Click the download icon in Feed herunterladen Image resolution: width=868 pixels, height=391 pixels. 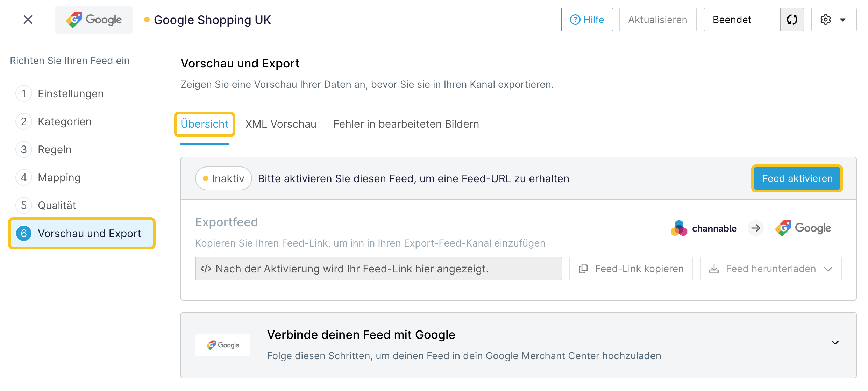[x=714, y=269]
